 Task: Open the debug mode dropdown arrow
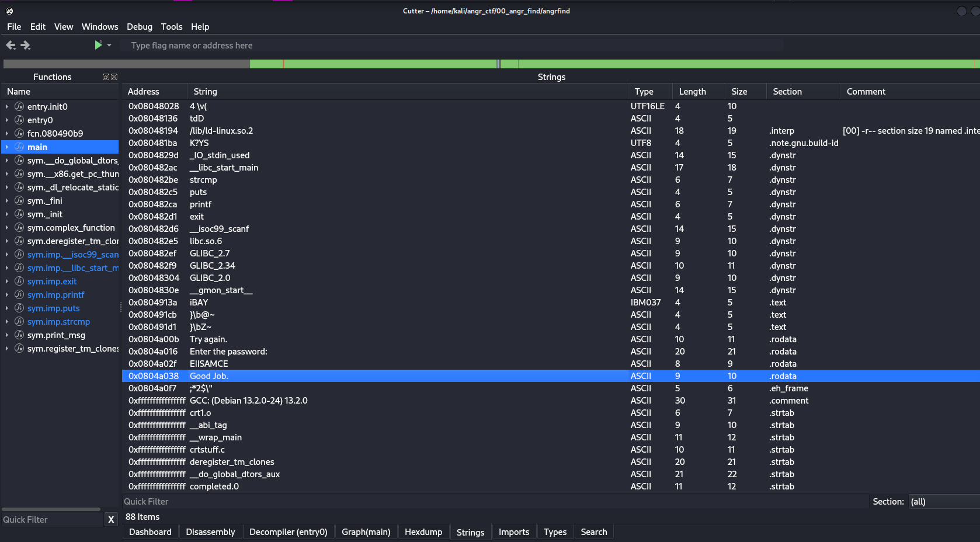[109, 46]
